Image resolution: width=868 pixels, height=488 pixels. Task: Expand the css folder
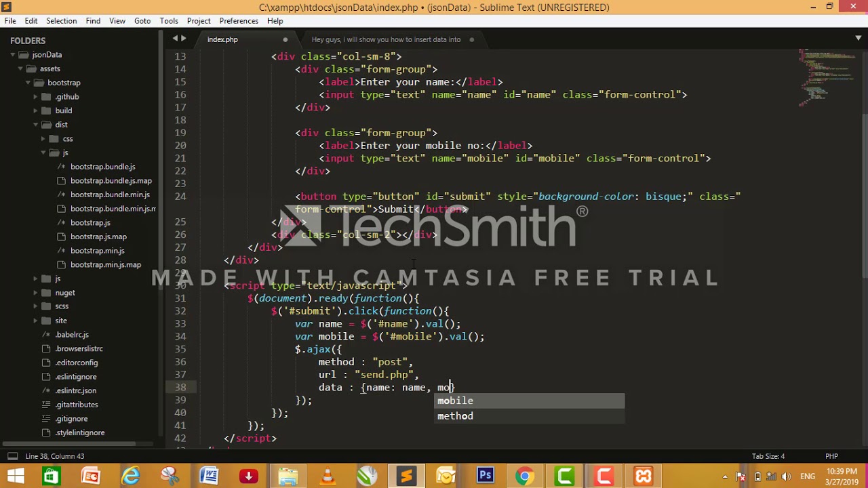pos(43,139)
